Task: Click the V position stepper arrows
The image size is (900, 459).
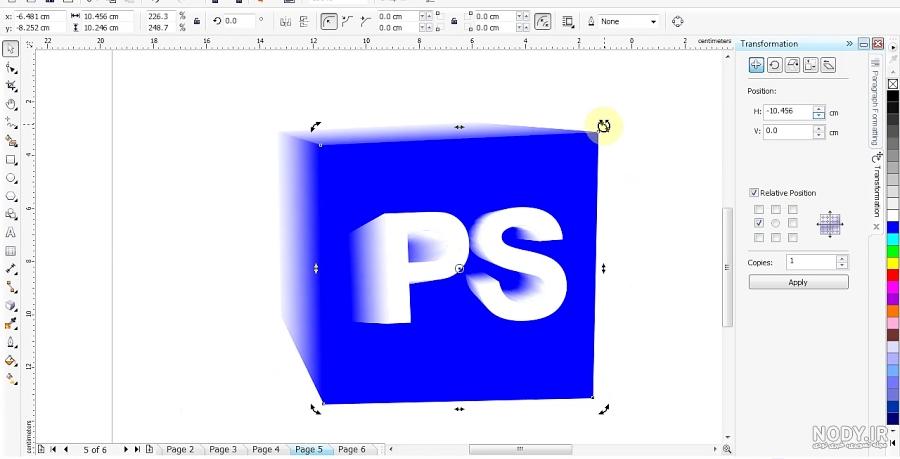Action: tap(819, 131)
